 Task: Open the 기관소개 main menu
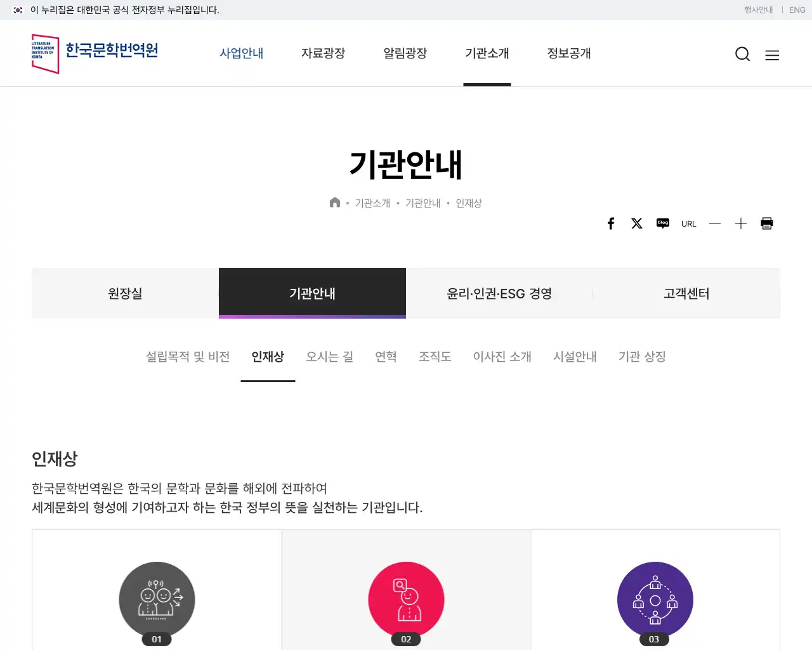tap(487, 53)
